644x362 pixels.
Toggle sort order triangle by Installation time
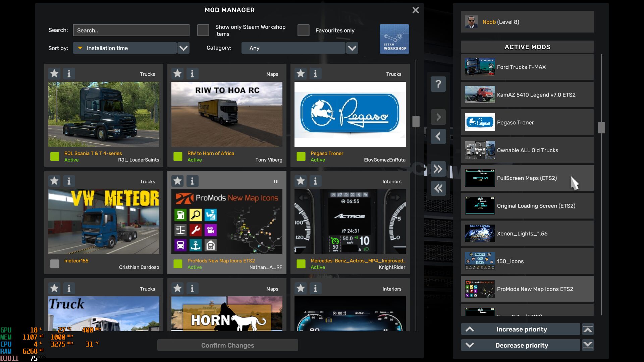(x=80, y=48)
